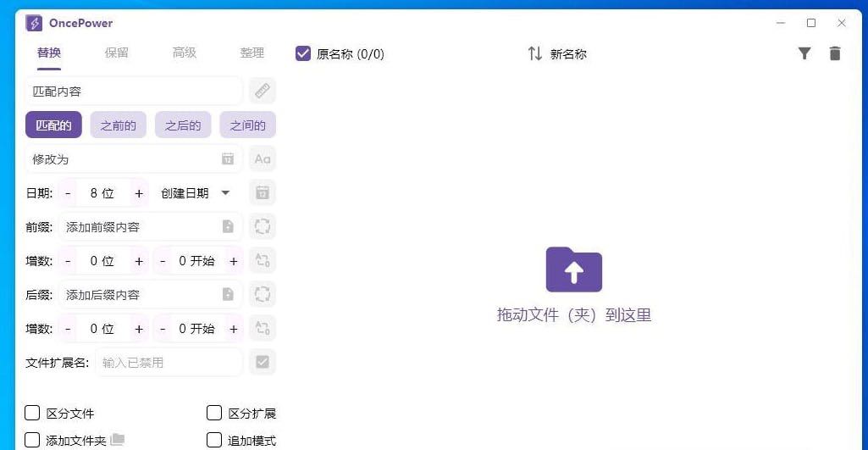
Task: Select the 之间的 match mode button
Action: 247,125
